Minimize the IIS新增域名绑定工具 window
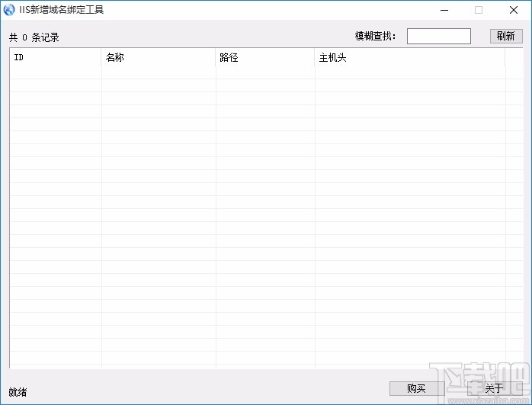The image size is (532, 405). (x=444, y=10)
